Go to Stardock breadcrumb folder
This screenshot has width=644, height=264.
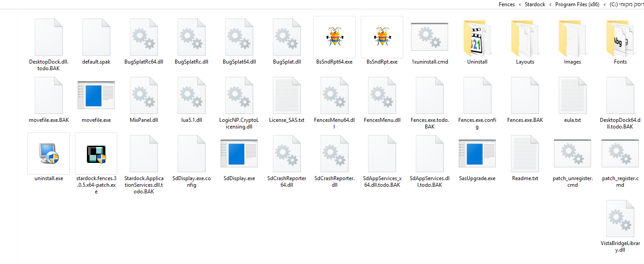click(x=535, y=4)
